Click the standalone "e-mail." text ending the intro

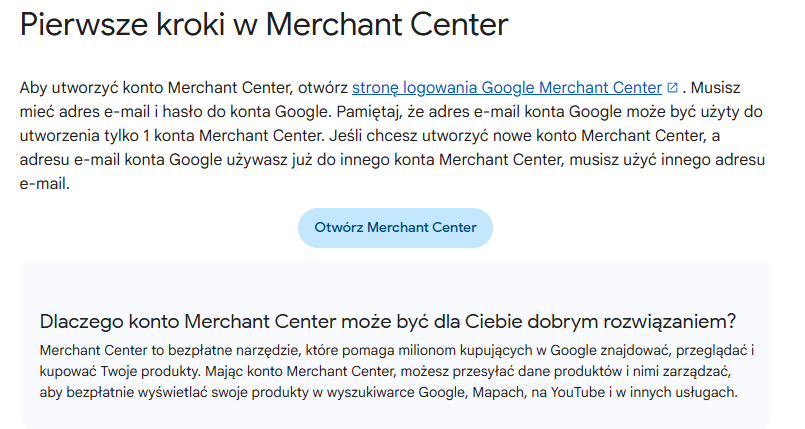45,184
